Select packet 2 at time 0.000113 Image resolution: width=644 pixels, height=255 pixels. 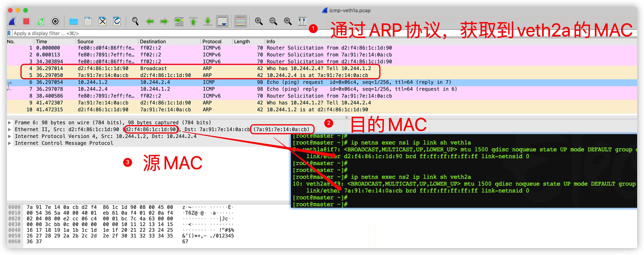click(x=322, y=55)
